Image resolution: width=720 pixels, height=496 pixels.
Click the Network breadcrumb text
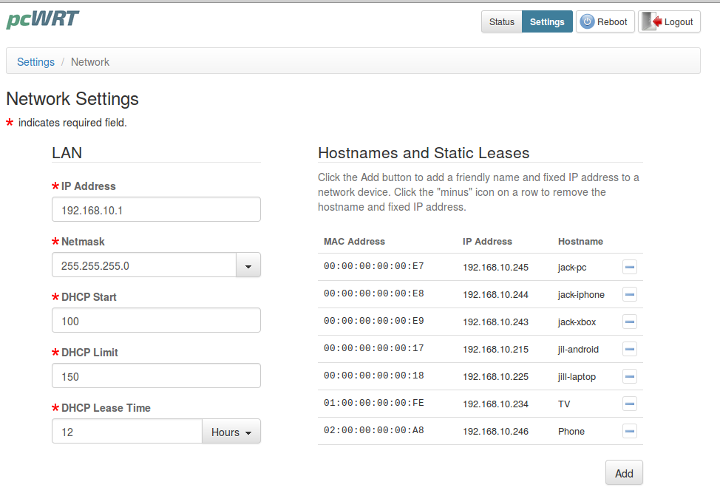tap(90, 62)
